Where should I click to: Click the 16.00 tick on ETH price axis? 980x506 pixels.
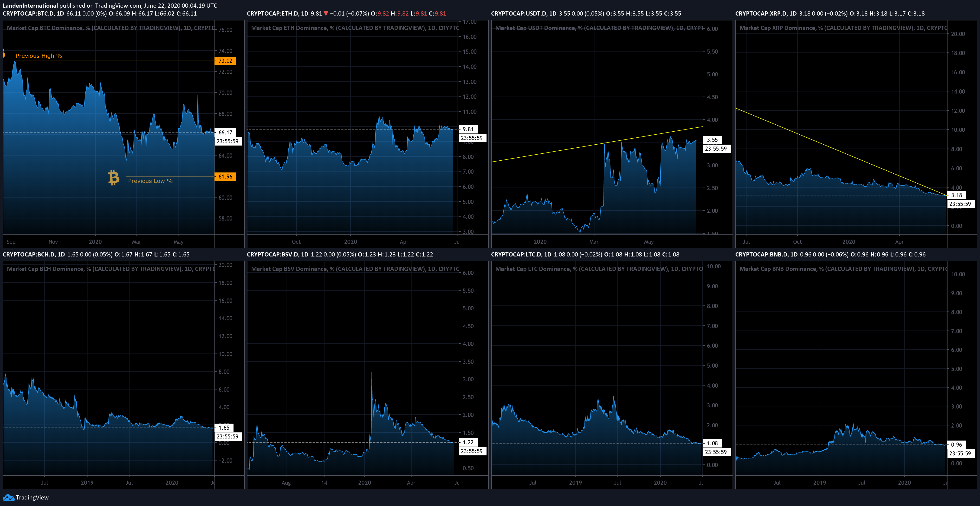[x=470, y=37]
